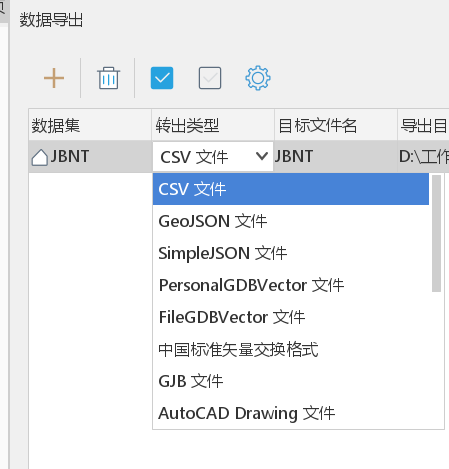Open the blue gear settings icon
Image resolution: width=449 pixels, height=469 pixels.
pyautogui.click(x=258, y=78)
